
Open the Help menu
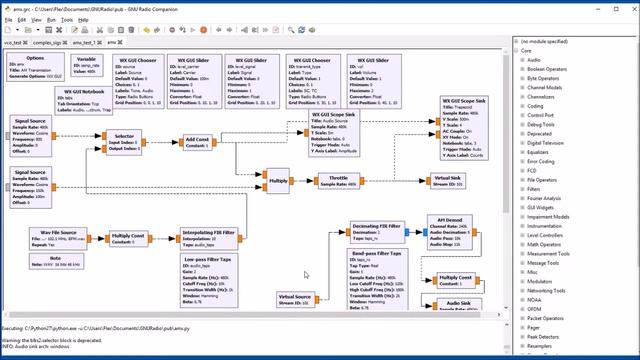(x=83, y=20)
